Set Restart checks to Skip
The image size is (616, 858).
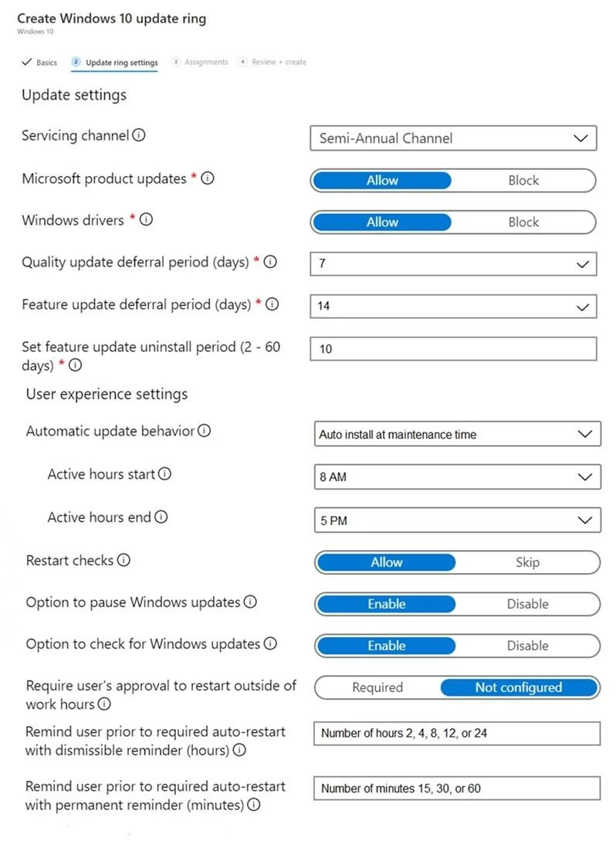point(527,562)
